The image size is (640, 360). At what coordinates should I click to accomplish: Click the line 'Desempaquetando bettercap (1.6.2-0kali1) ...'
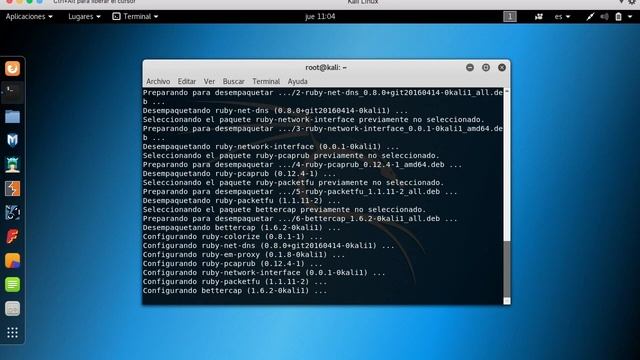[241, 228]
